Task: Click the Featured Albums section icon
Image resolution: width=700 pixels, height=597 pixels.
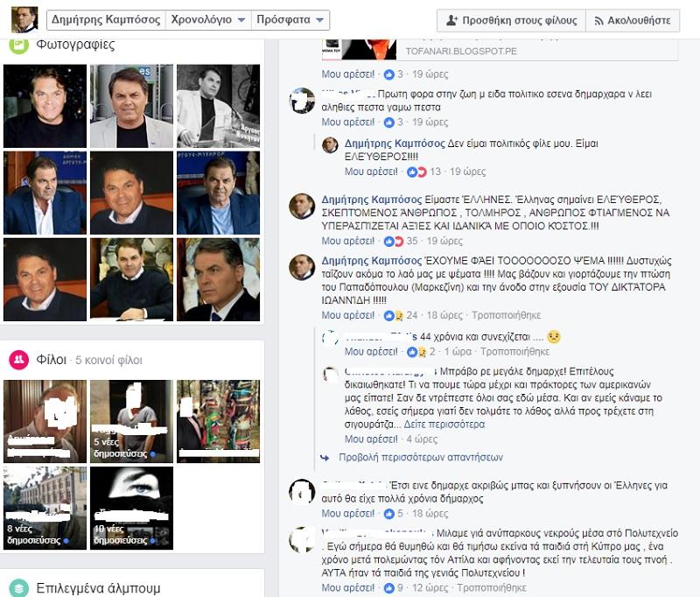Action: pyautogui.click(x=18, y=587)
